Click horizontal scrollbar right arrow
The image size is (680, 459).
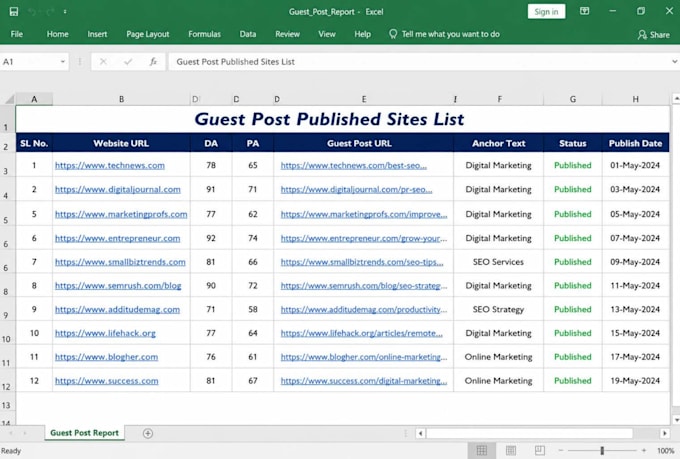click(664, 433)
